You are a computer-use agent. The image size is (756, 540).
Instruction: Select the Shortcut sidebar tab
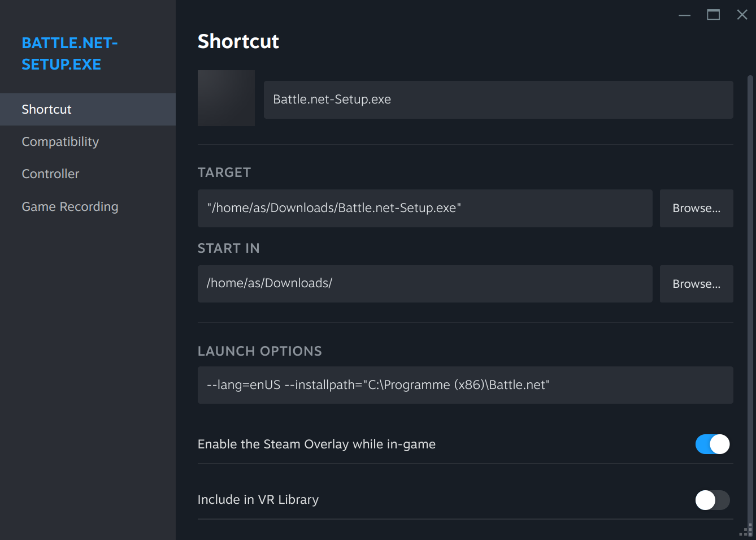click(88, 109)
